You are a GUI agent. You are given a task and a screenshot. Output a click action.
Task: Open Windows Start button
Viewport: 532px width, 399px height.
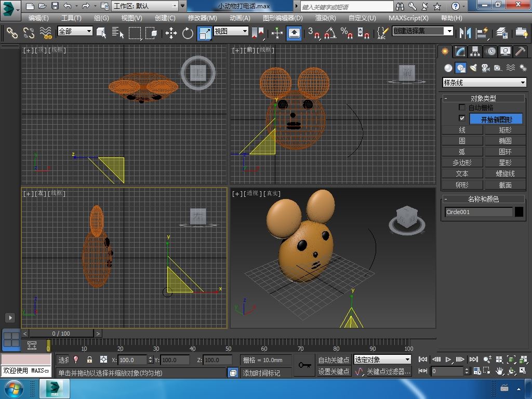[14, 389]
